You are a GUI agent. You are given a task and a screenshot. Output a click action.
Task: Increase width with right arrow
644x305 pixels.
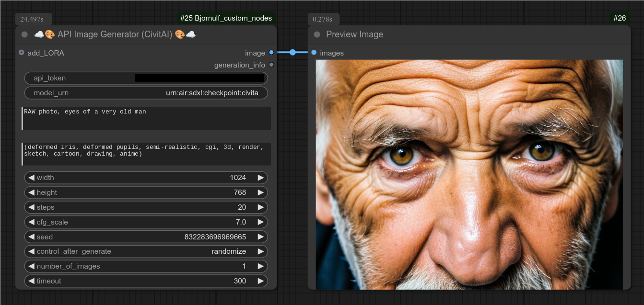tap(260, 178)
